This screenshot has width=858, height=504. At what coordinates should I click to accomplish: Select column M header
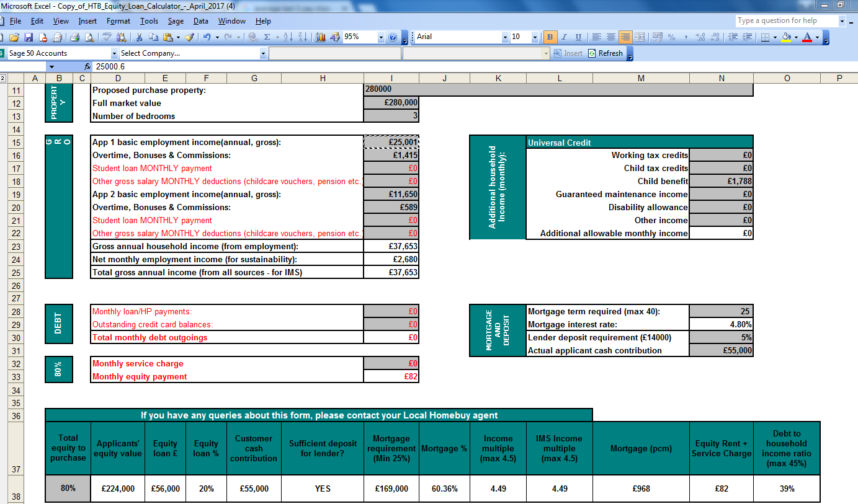click(x=641, y=78)
